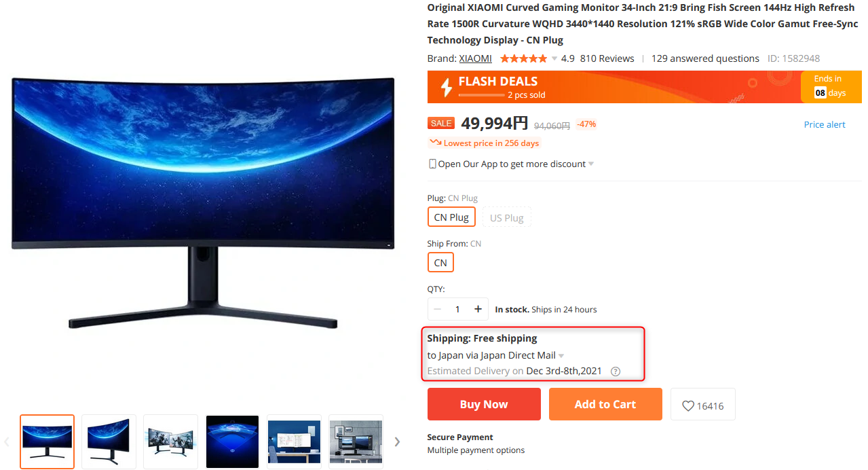Click the Add to Cart button
868x470 pixels.
[605, 404]
